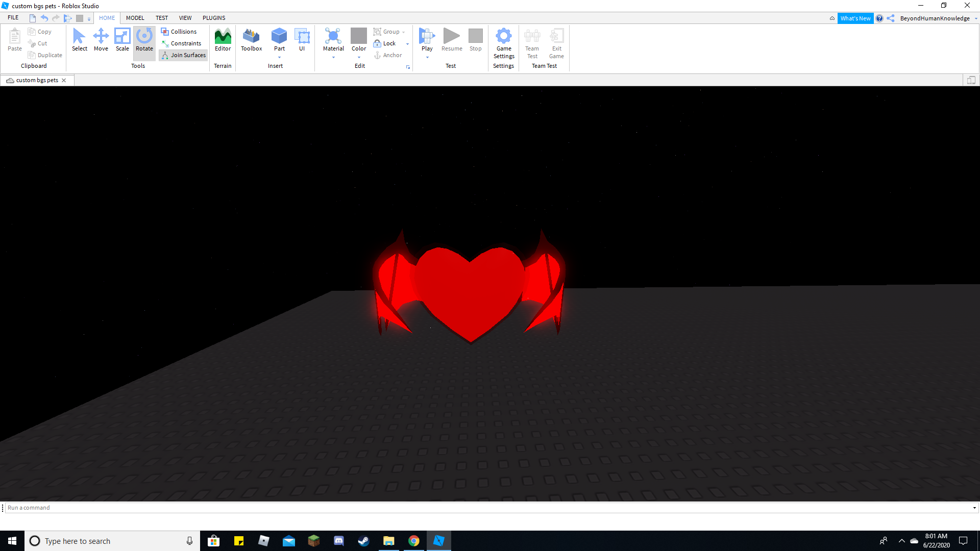980x551 pixels.
Task: Open the PLUGINS ribbon tab
Action: pos(213,18)
